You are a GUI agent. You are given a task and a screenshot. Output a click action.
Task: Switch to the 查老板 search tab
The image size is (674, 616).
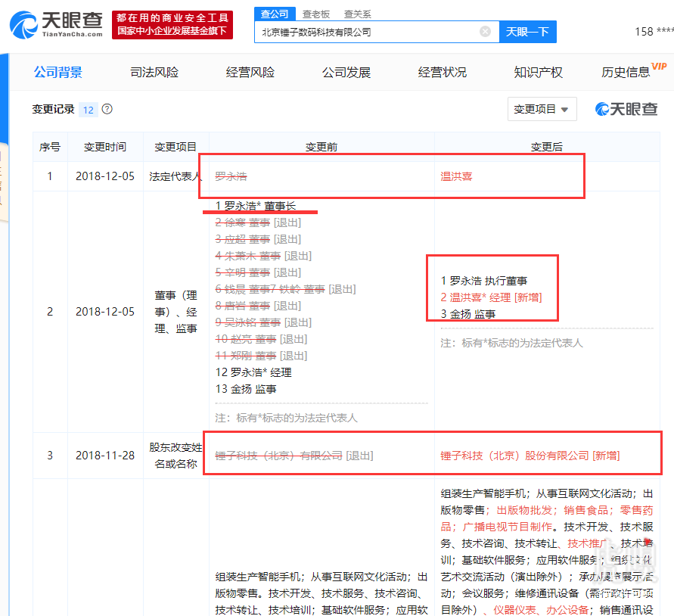(x=316, y=14)
